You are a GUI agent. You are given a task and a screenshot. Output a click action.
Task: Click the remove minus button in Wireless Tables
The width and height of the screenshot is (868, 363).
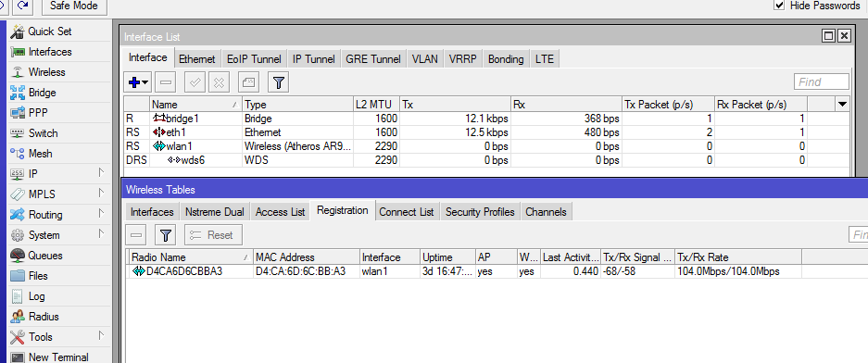(136, 235)
